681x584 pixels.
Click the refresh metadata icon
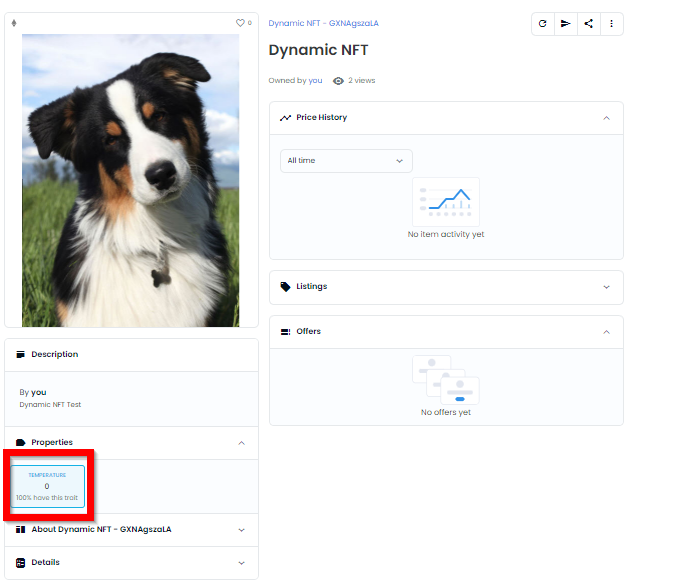(542, 23)
